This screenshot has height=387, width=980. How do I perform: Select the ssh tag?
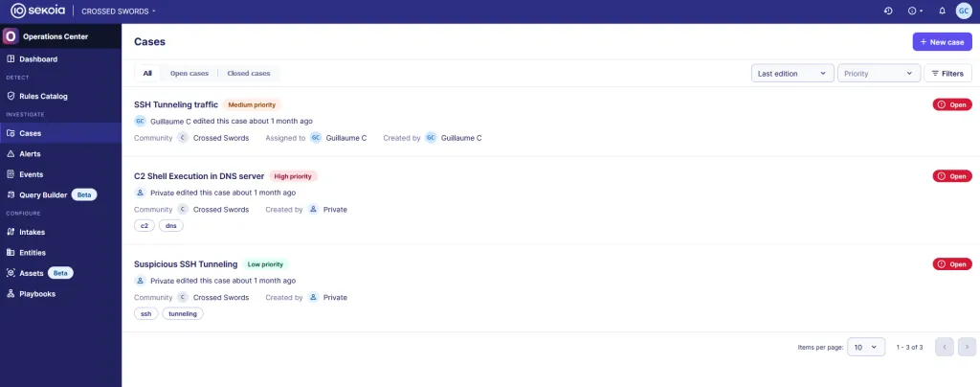(x=146, y=314)
